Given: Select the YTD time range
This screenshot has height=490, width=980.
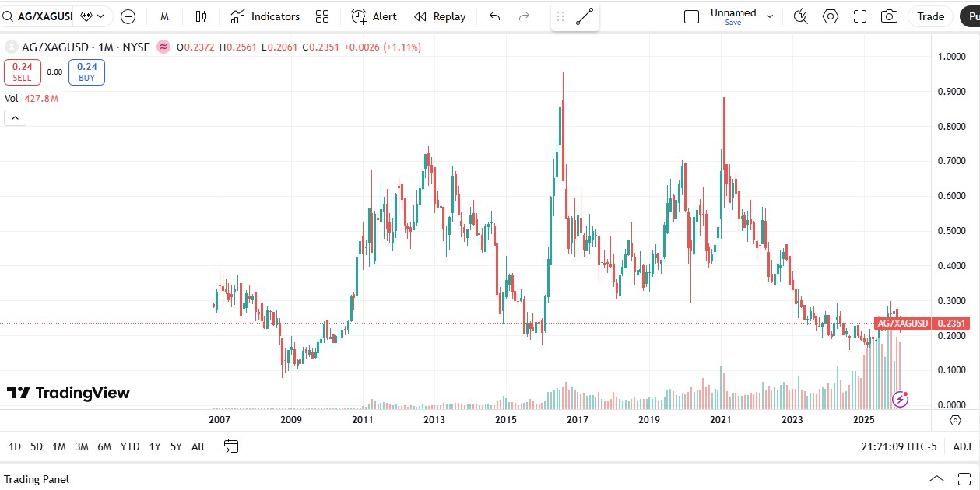Looking at the screenshot, I should (130, 446).
